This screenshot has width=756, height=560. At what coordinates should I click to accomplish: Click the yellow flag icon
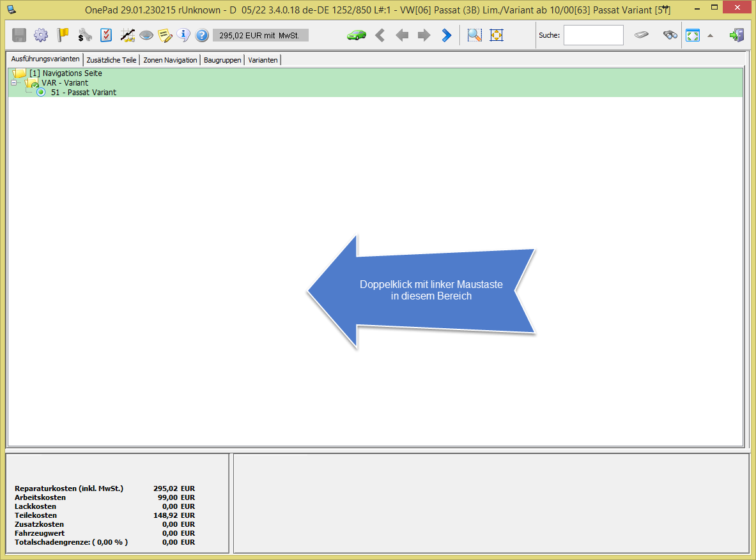click(x=63, y=35)
